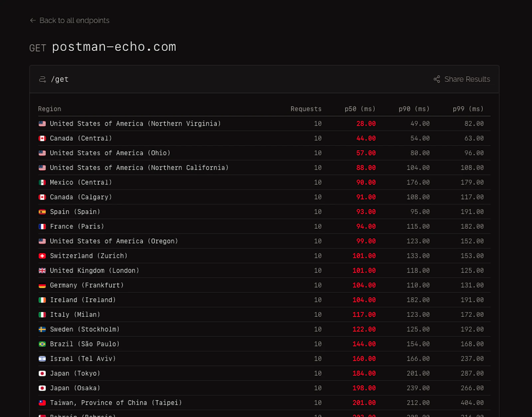
Task: Click the US flag in the Ohio row
Action: 42,153
